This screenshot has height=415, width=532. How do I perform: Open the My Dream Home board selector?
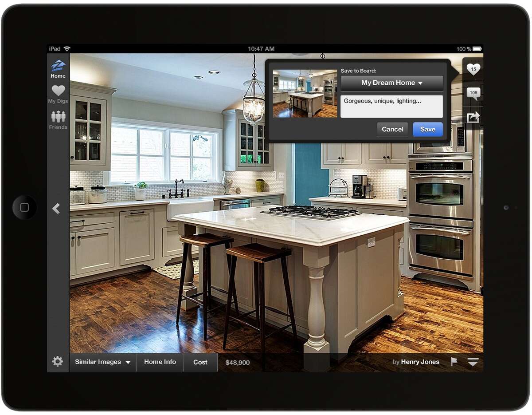point(392,83)
